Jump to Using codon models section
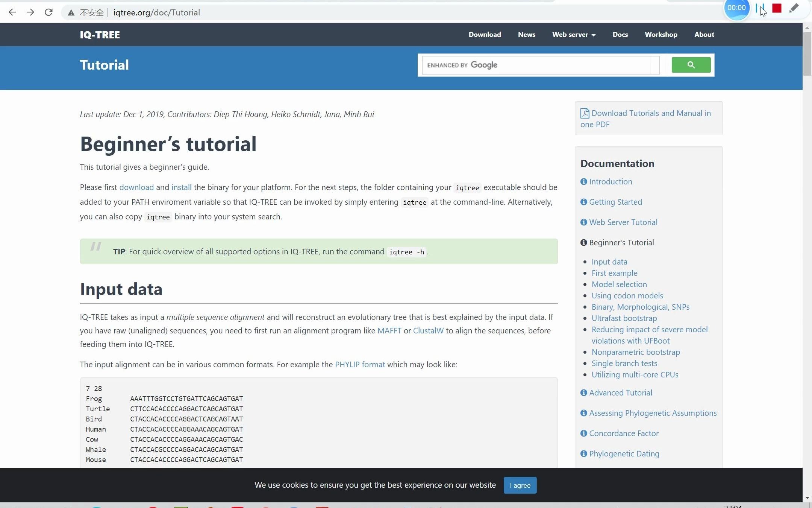Screen dimensions: 812x508 point(627,296)
